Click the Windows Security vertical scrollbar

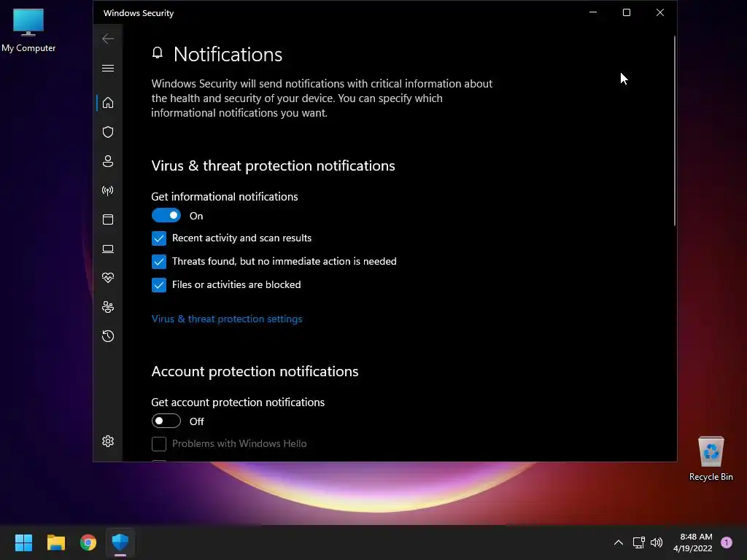pyautogui.click(x=674, y=131)
